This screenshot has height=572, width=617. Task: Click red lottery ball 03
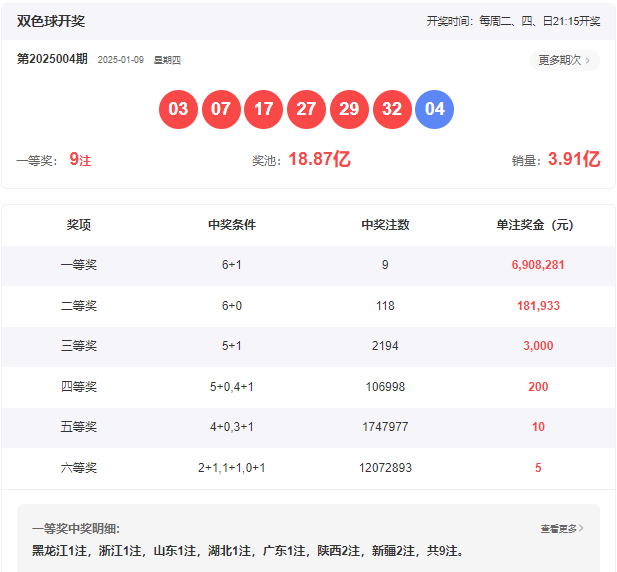coord(178,109)
